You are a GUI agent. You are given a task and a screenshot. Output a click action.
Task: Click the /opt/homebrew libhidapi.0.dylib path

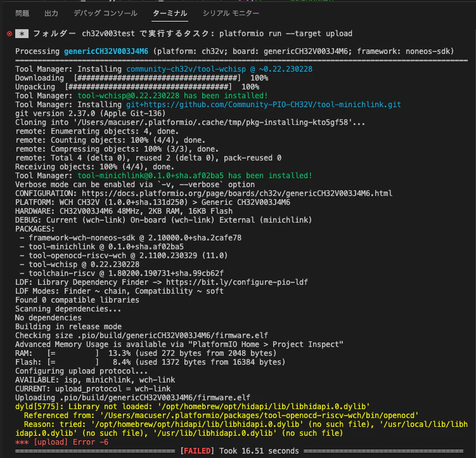point(264,407)
